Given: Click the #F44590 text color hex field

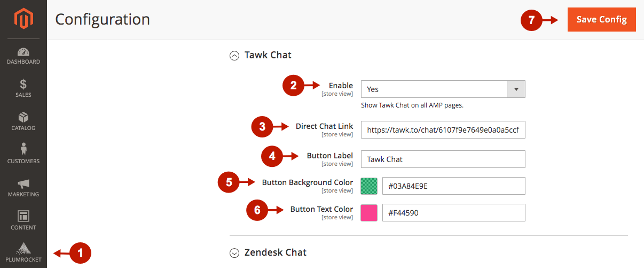Looking at the screenshot, I should (x=453, y=212).
